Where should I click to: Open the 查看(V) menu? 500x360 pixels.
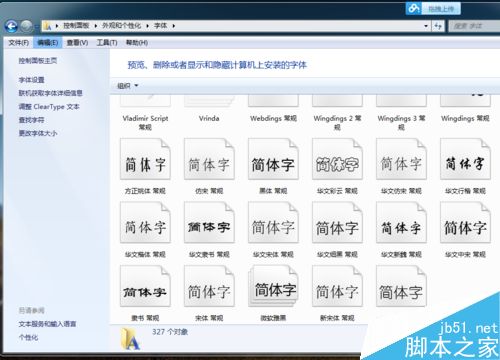click(x=77, y=43)
